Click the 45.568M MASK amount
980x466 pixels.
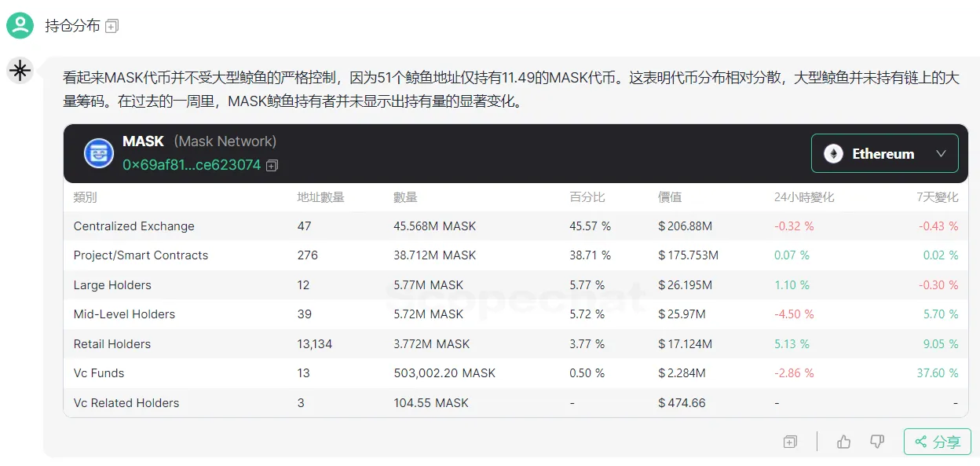(x=435, y=226)
